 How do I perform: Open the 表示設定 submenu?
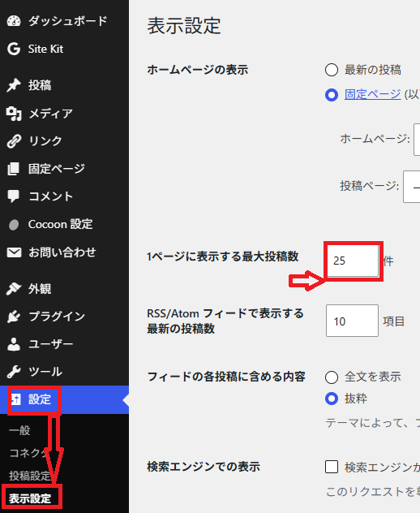point(30,498)
